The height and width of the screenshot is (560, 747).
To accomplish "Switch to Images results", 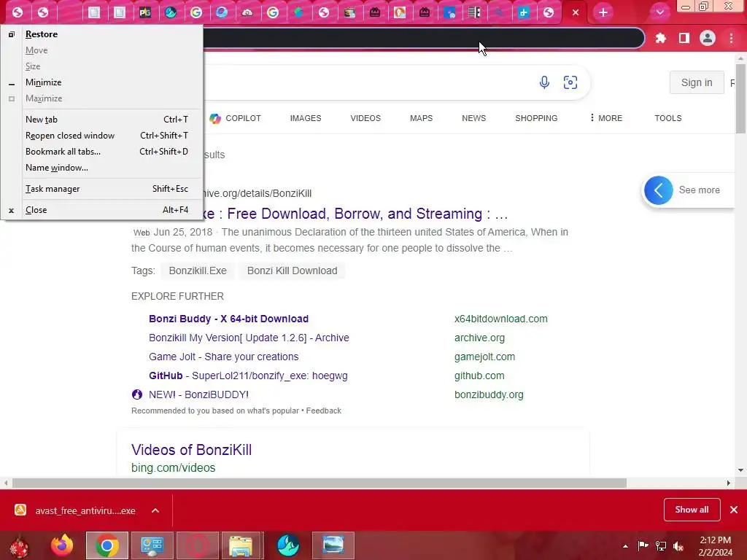I will (x=306, y=118).
